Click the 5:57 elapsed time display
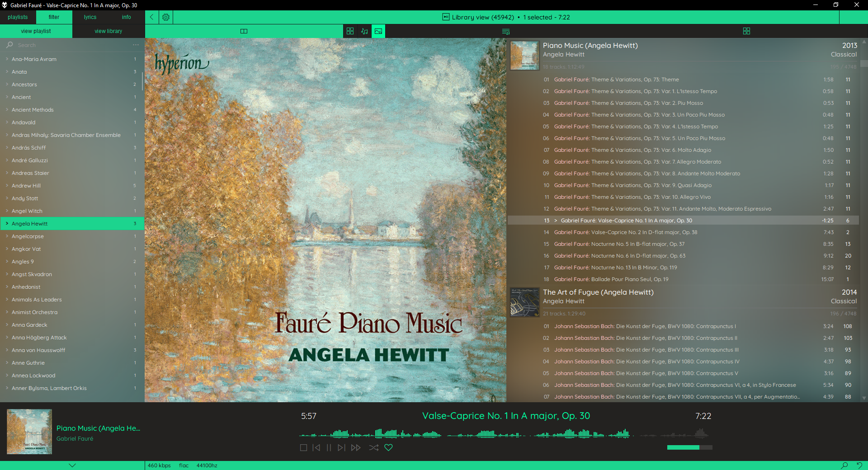868x470 pixels. pyautogui.click(x=309, y=416)
